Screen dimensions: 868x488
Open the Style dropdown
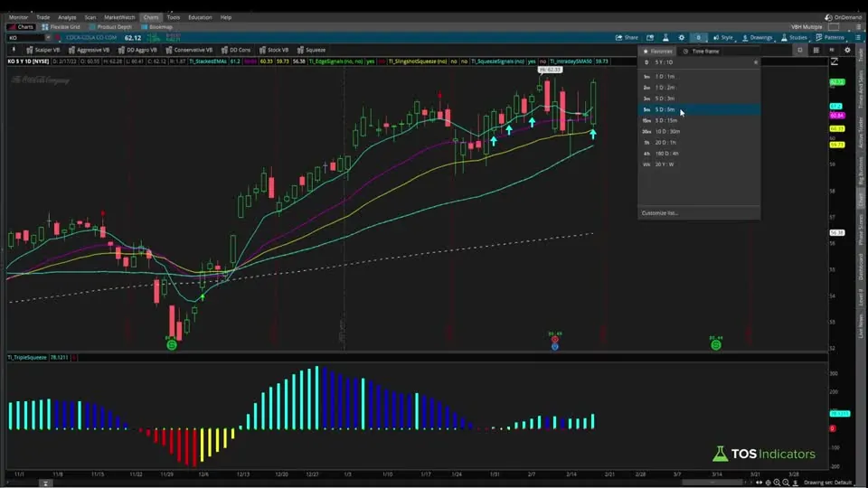coord(723,38)
